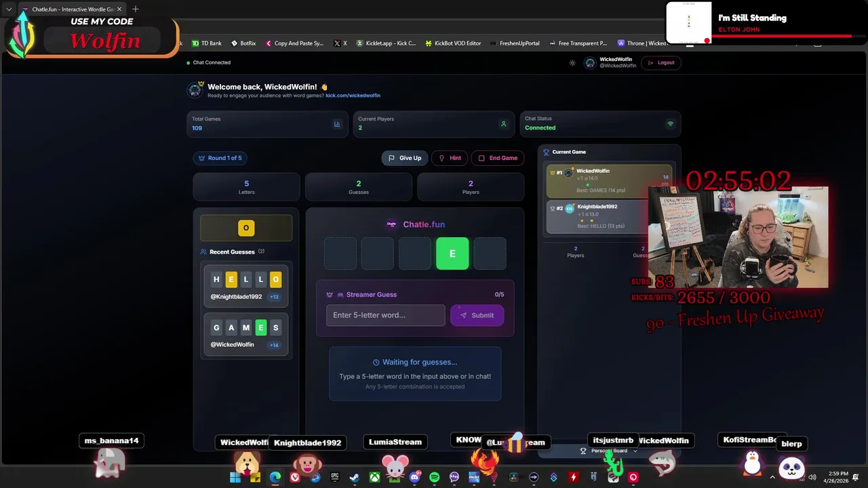
Task: Click the Chat Status wifi icon
Action: (x=671, y=124)
